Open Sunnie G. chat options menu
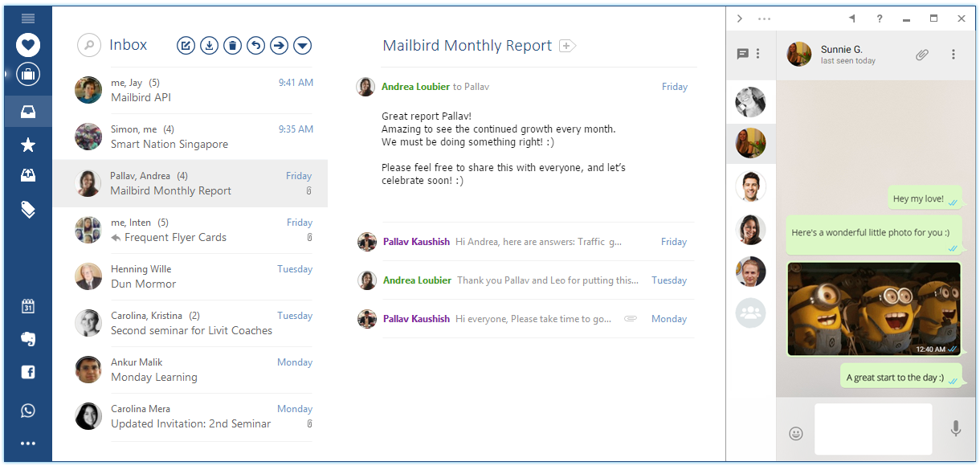Viewport: 980px width, 466px height. (953, 55)
